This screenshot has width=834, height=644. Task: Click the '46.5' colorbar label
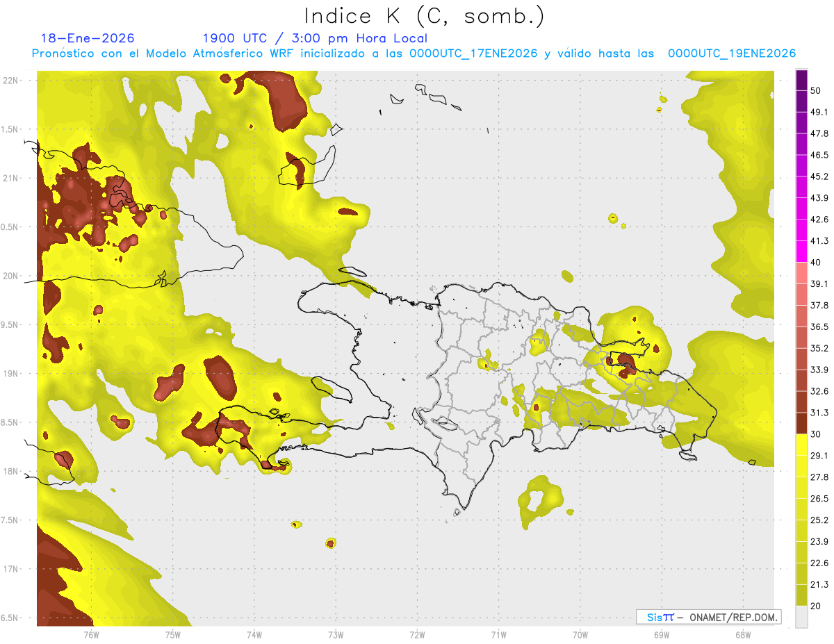(819, 155)
